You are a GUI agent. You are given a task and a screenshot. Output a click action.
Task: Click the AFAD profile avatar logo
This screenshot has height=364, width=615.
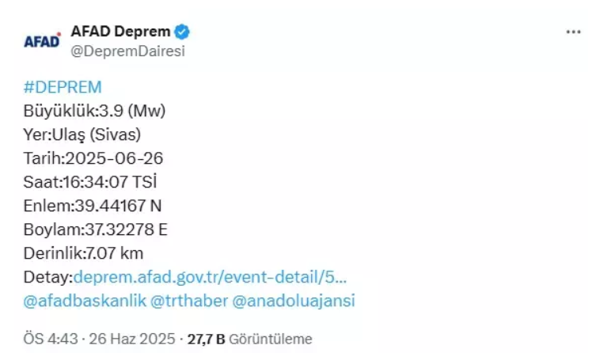(43, 41)
